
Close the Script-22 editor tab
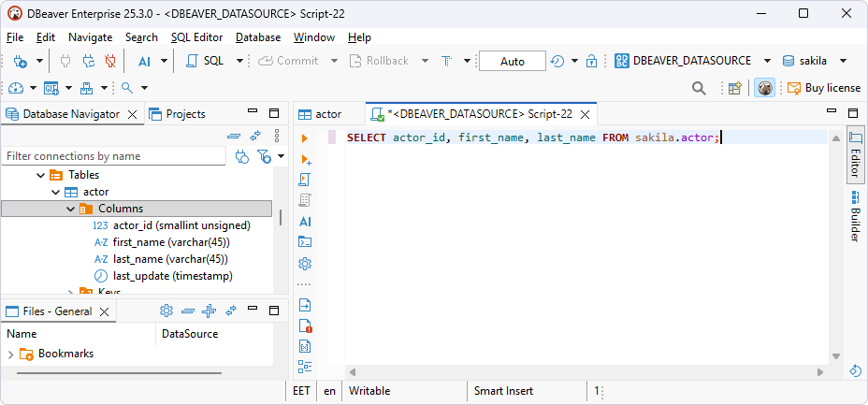[x=585, y=114]
